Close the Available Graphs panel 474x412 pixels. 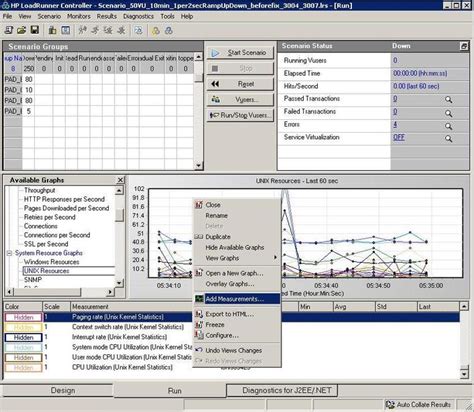point(120,180)
